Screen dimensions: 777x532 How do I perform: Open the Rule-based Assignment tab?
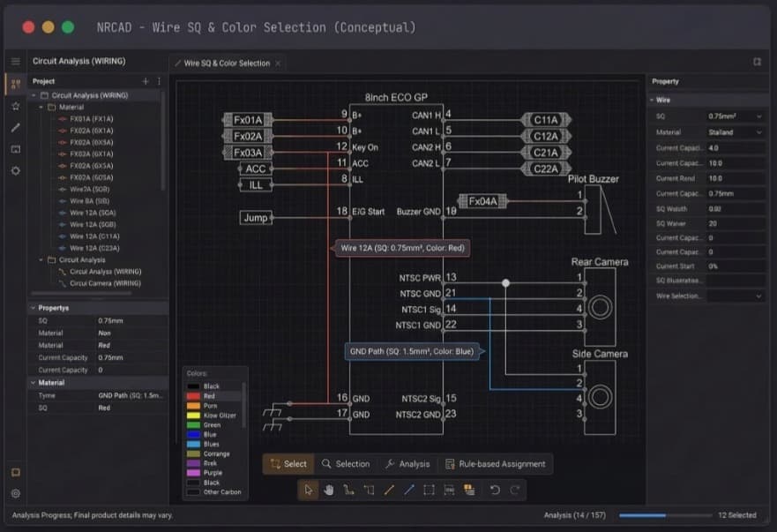[496, 463]
